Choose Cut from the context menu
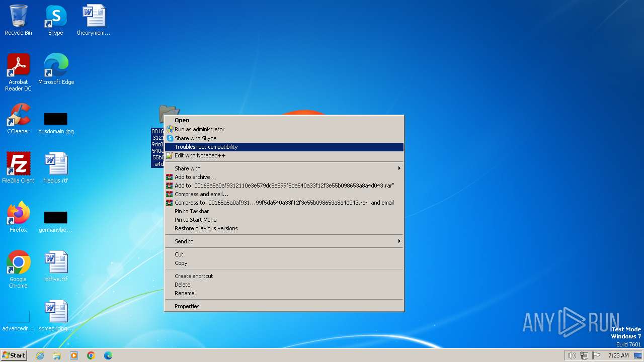Viewport: 644px width, 362px height. [x=284, y=254]
